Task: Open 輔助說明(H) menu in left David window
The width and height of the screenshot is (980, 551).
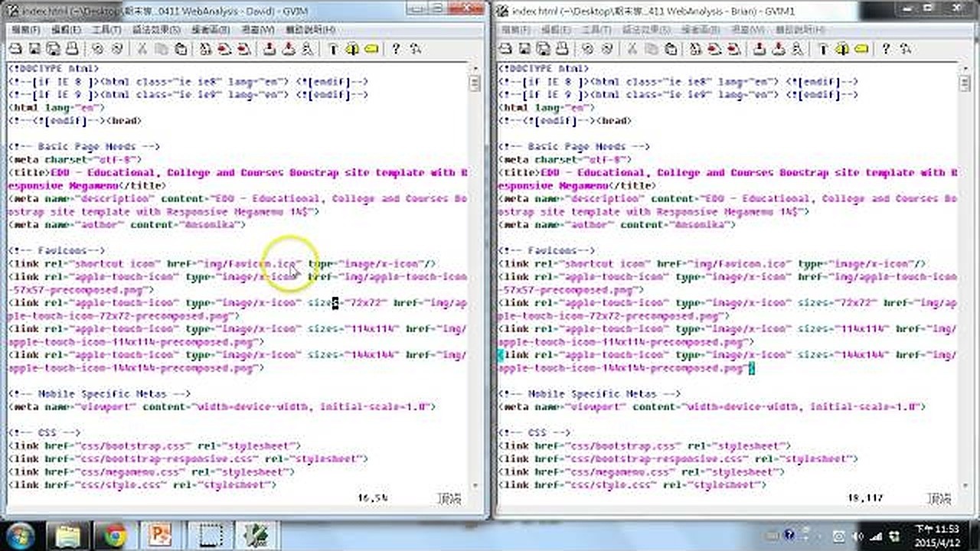Action: (x=310, y=30)
